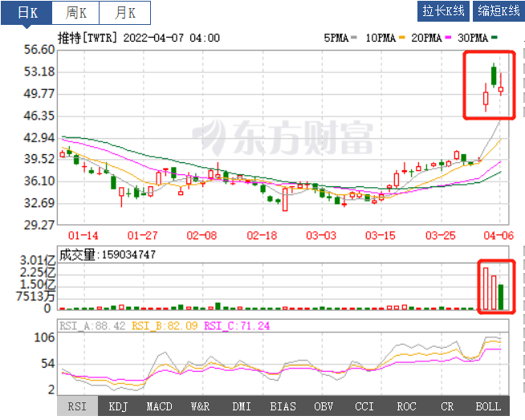Click the RSI_C:71.24 value
The height and width of the screenshot is (420, 525).
[237, 325]
